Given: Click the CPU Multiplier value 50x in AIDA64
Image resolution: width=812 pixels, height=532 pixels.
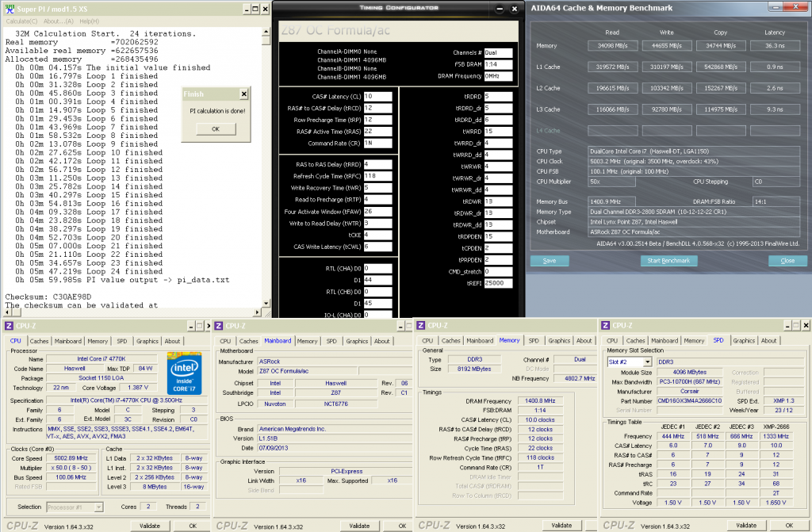Looking at the screenshot, I should pos(611,182).
